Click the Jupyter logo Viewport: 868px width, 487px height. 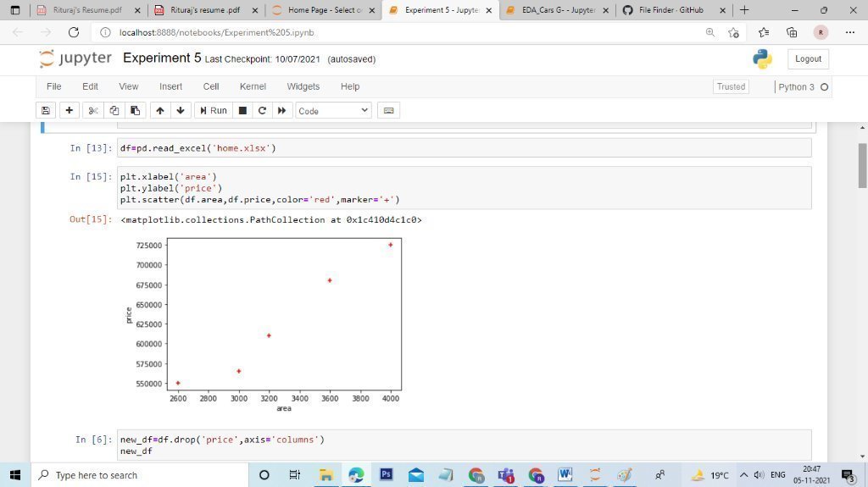tap(75, 58)
